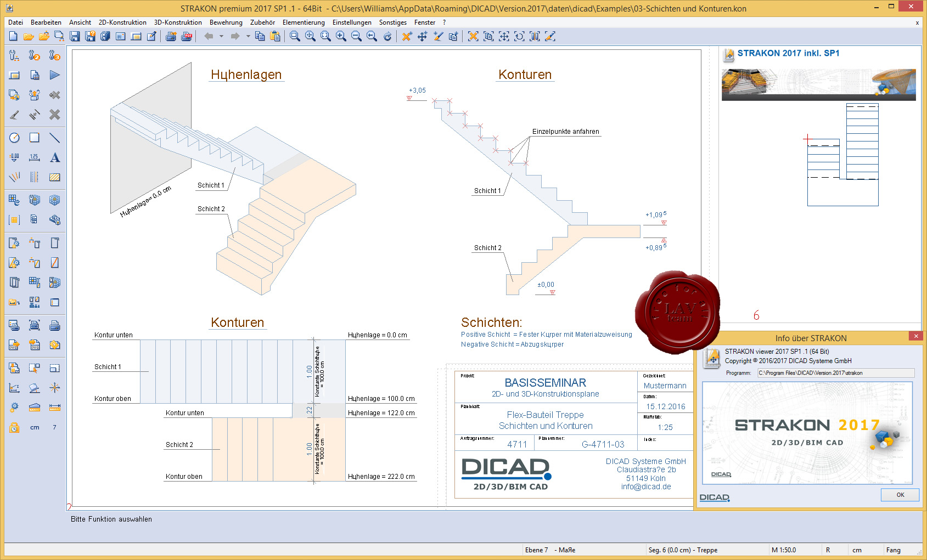Click the Zoom out minus magnifier
The height and width of the screenshot is (560, 927).
point(356,36)
